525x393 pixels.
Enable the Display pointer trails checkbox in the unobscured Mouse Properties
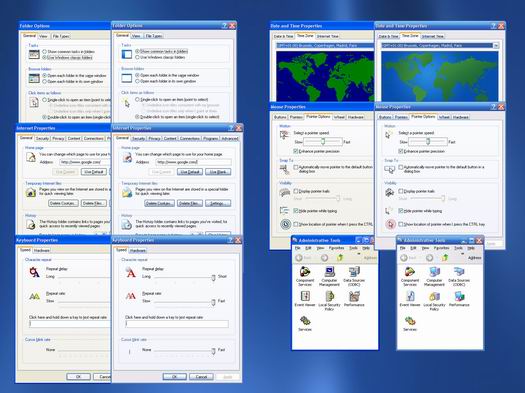(400, 191)
